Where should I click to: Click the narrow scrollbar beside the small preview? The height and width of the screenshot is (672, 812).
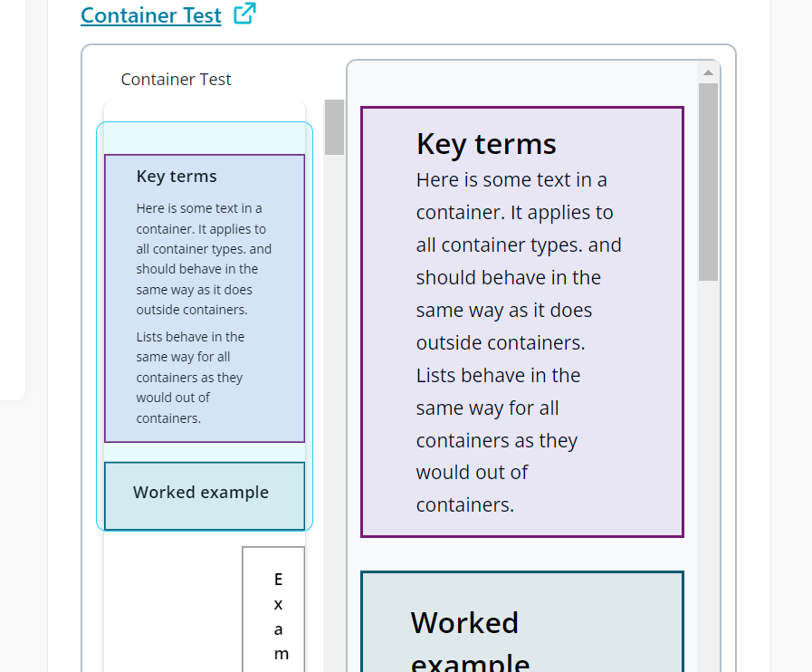334,128
